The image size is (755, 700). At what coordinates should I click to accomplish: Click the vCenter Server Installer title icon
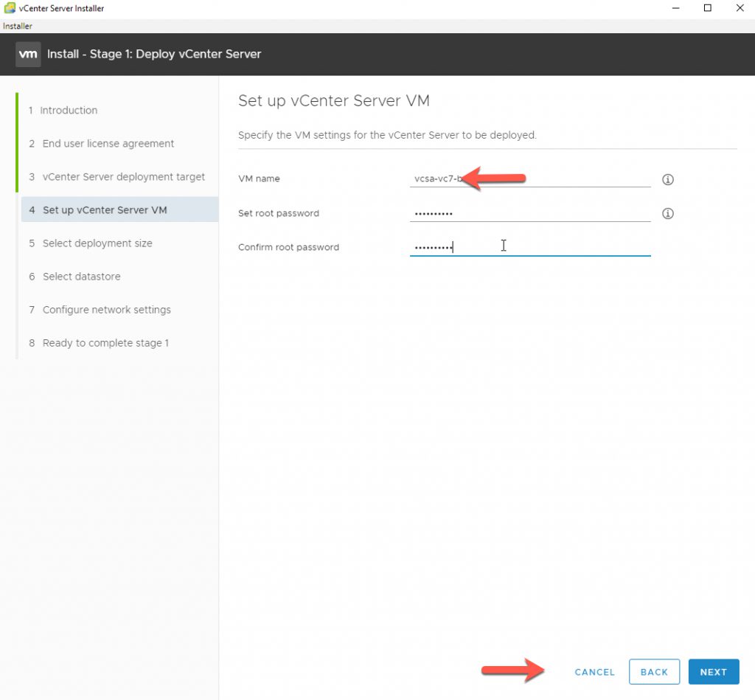click(9, 7)
